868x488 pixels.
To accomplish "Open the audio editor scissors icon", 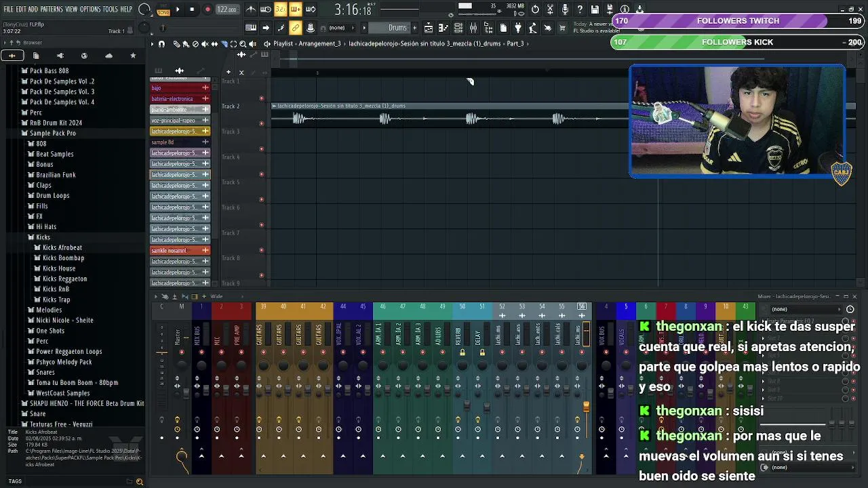I will (550, 9).
